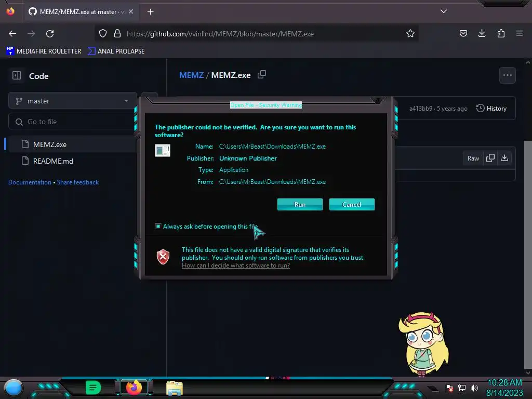Image resolution: width=532 pixels, height=399 pixels.
Task: Open MEDIAFIRE ROULETTER bookmark
Action: point(44,51)
